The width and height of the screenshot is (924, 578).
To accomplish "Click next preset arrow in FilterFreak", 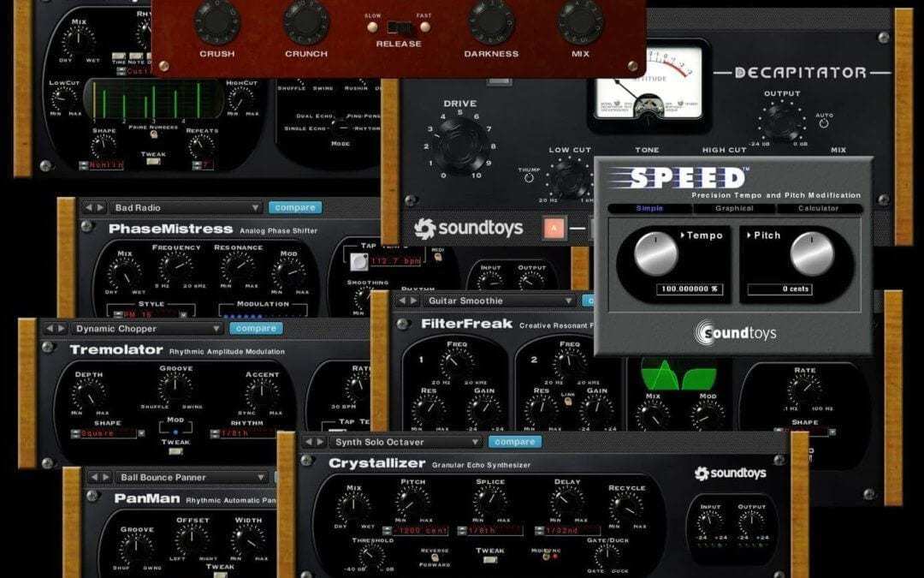I will coord(414,301).
